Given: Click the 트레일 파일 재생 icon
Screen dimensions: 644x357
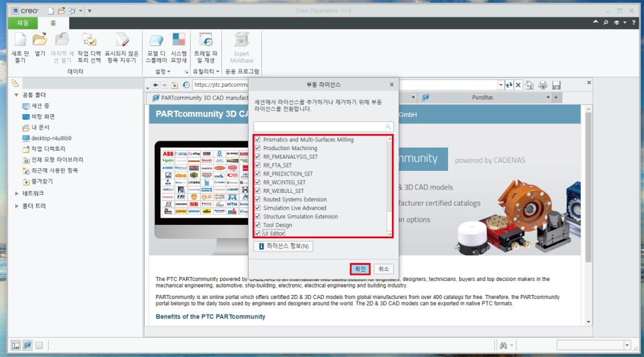Looking at the screenshot, I should point(205,47).
